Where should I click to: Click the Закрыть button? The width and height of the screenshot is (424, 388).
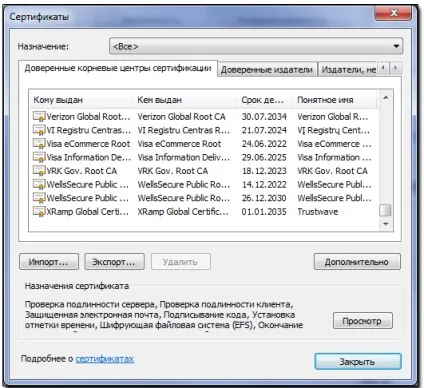pyautogui.click(x=358, y=362)
